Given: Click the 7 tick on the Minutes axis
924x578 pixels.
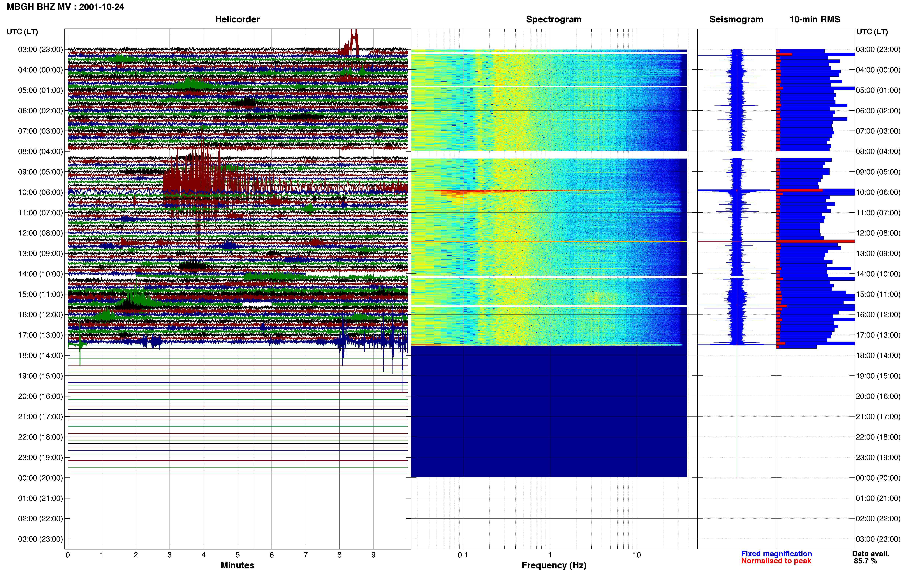Looking at the screenshot, I should click(x=306, y=555).
